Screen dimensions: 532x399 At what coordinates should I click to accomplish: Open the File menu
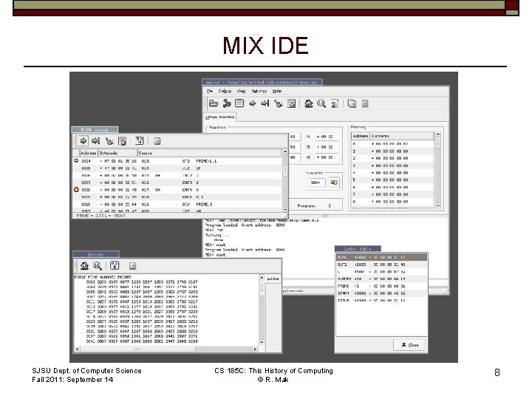tap(210, 91)
